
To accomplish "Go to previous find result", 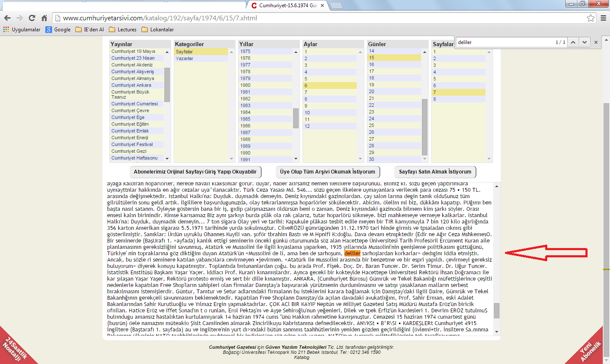I will pyautogui.click(x=573, y=42).
